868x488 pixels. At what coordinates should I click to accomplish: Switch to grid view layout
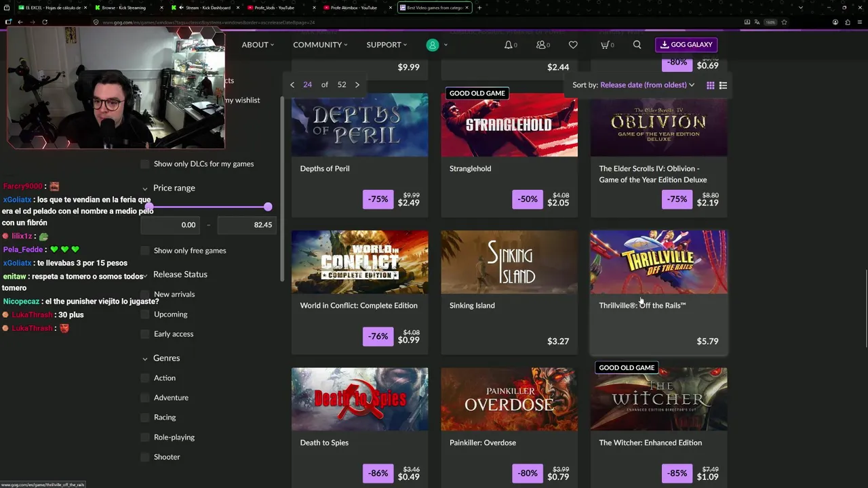tap(710, 85)
